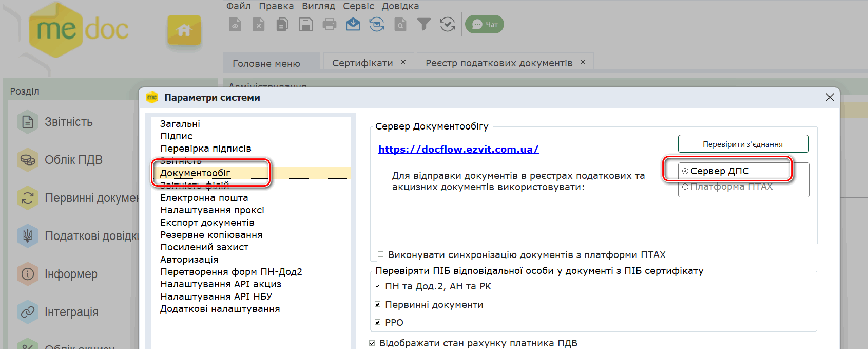This screenshot has height=349, width=868.
Task: Click the mail sync toolbar icon
Action: pos(377,24)
